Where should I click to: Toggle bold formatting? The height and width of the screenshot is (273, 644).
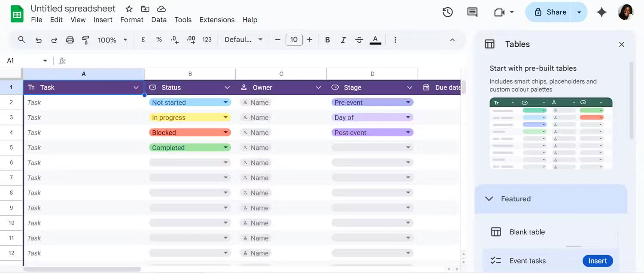coord(327,39)
